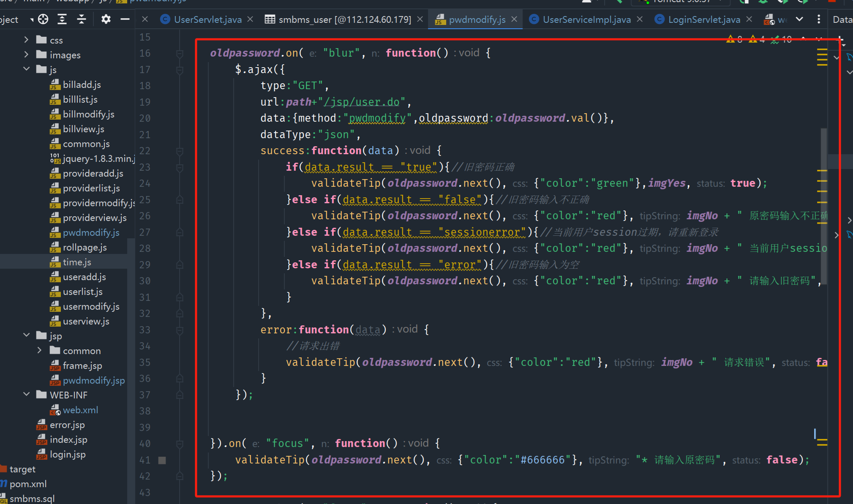The image size is (853, 504).
Task: Hide the Project panel with minus icon
Action: (125, 19)
